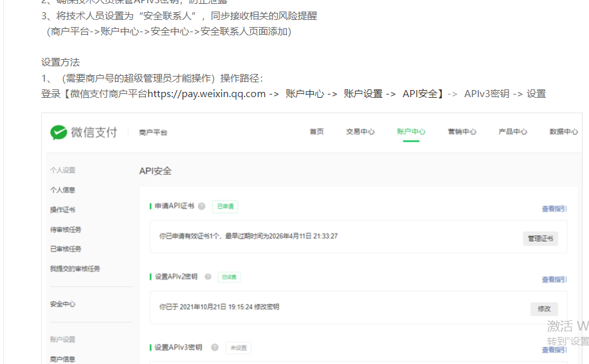Click the 修改 button for APIv2 key
Viewport: 589px width, 364px height.
click(544, 309)
